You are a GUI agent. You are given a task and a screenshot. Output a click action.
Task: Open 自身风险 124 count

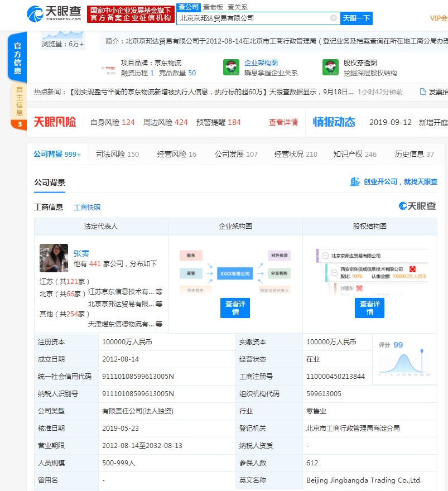[x=112, y=122]
